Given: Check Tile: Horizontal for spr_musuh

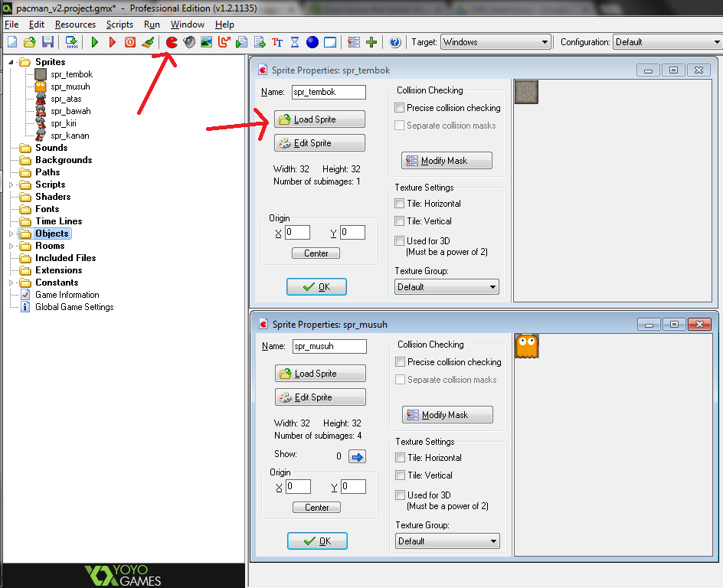Looking at the screenshot, I should click(x=399, y=456).
